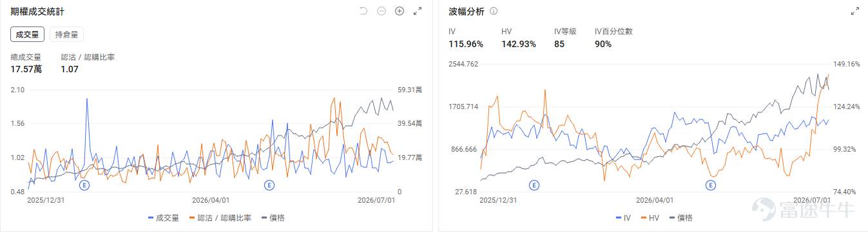Toggle the 認沽 / 認購比率 legend series
This screenshot has height=233, width=868.
tap(220, 218)
